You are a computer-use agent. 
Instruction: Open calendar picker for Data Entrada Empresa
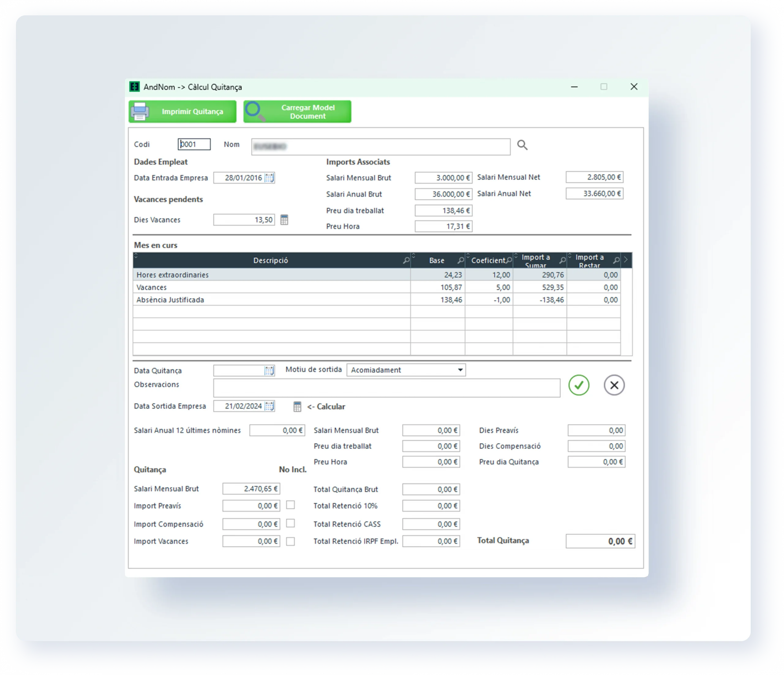click(x=269, y=178)
